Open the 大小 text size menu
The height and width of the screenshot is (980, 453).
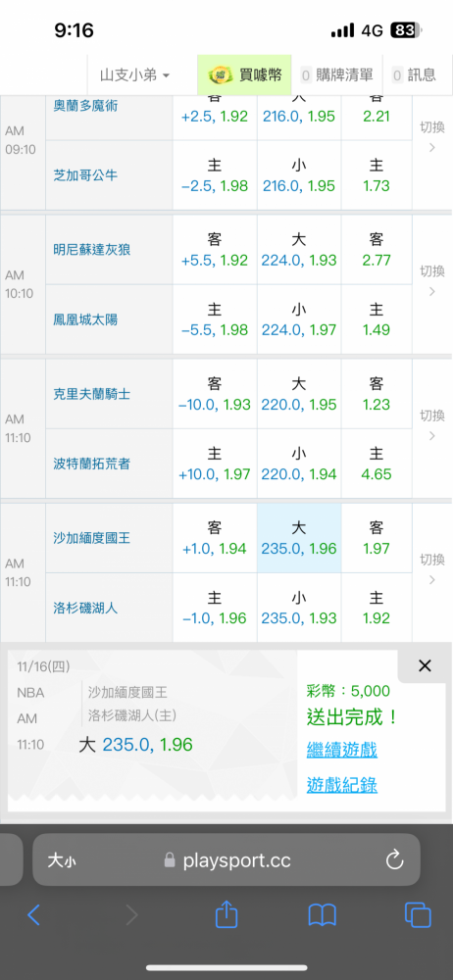point(62,860)
